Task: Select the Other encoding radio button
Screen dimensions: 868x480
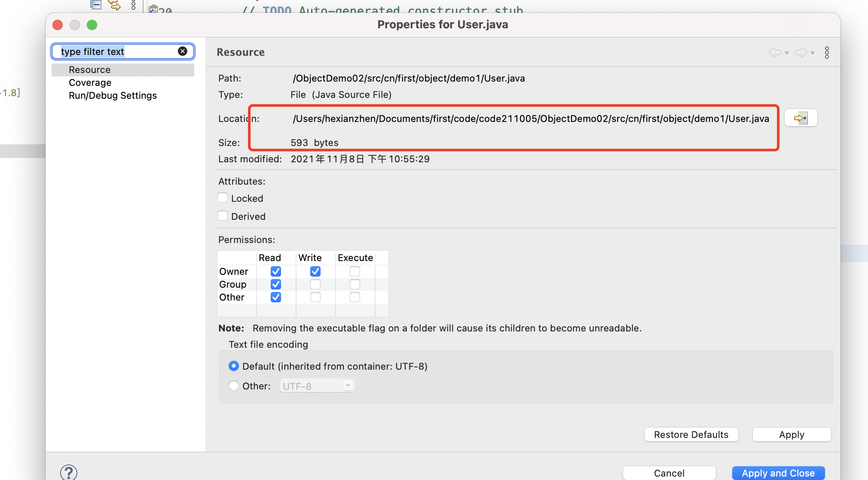Action: [x=234, y=386]
